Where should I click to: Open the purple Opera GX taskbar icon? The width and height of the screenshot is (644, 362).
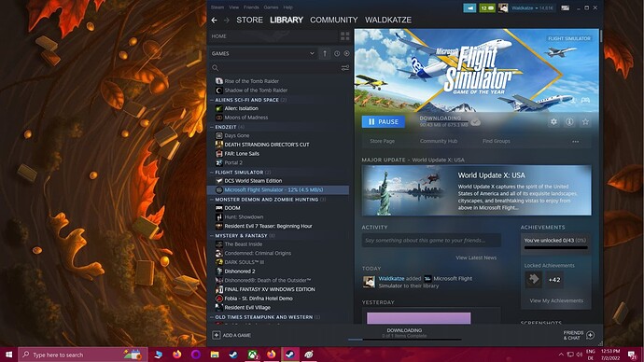click(196, 355)
